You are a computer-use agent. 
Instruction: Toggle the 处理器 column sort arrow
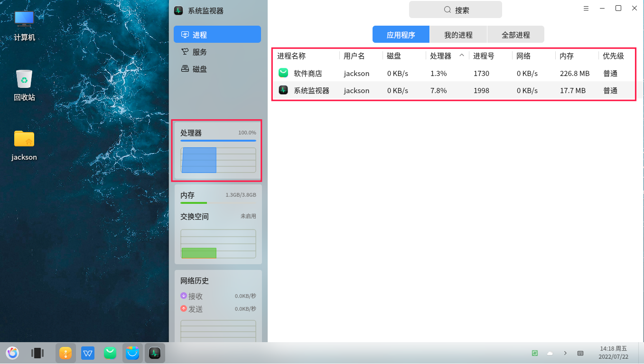462,55
